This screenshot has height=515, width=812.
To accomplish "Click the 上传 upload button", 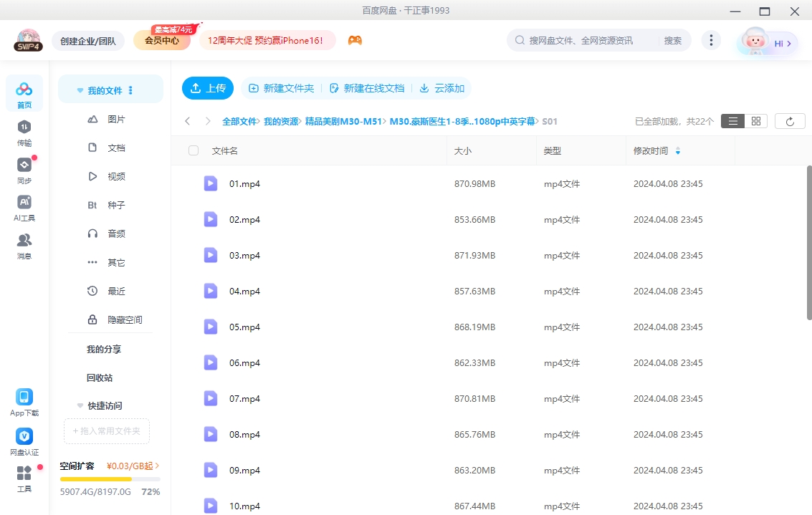I will point(207,87).
